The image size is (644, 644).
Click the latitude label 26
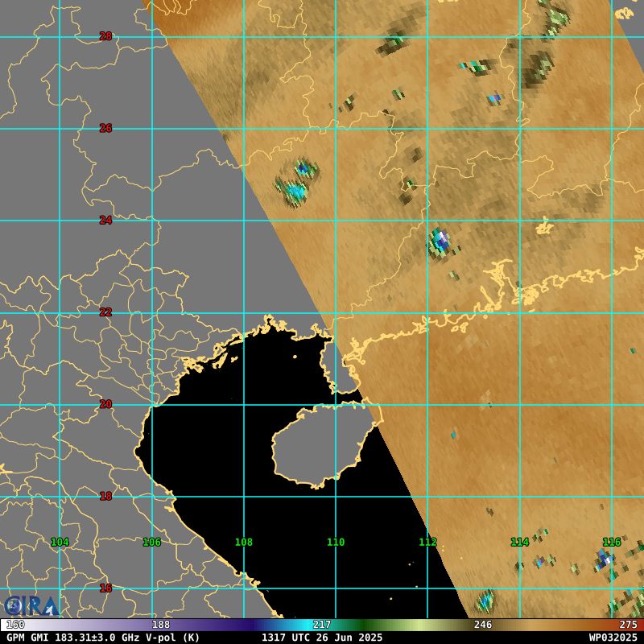point(105,128)
